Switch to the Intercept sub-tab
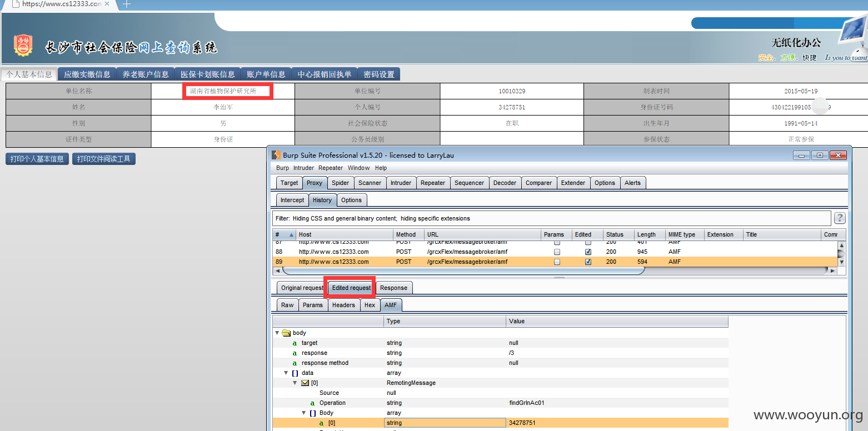The image size is (868, 431). point(292,200)
